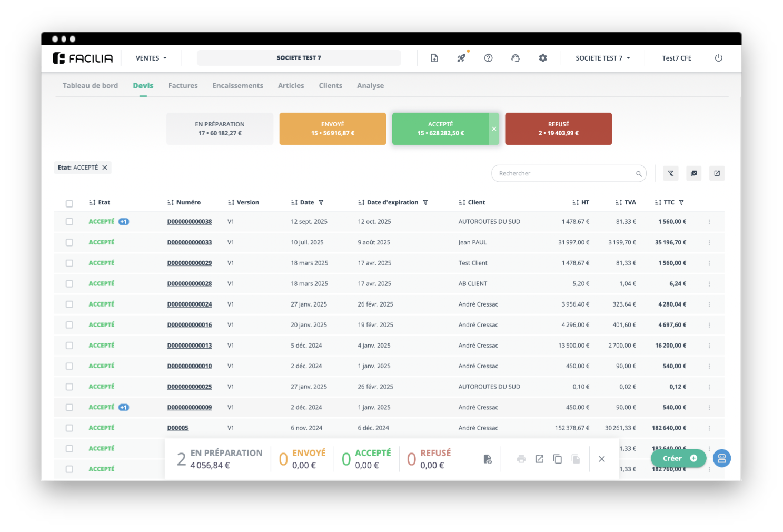Click the Rechercher search field
Image resolution: width=783 pixels, height=532 pixels.
point(564,173)
